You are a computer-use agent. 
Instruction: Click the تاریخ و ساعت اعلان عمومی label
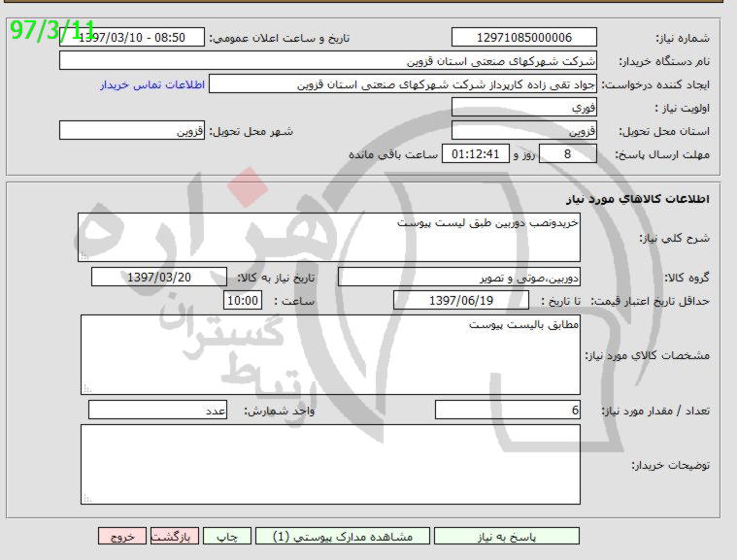(x=280, y=38)
